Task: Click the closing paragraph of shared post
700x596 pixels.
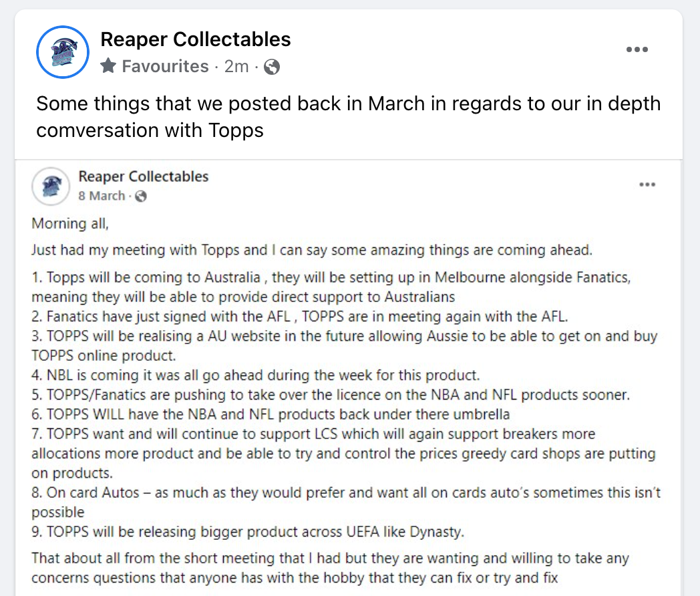Action: tap(331, 568)
